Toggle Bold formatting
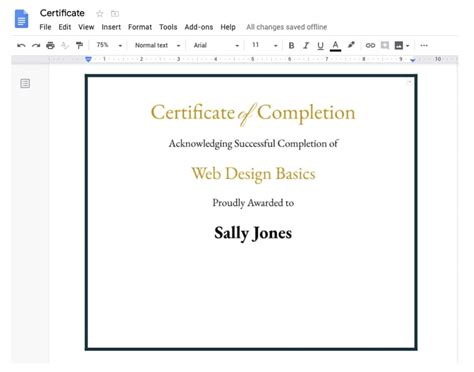 point(291,45)
